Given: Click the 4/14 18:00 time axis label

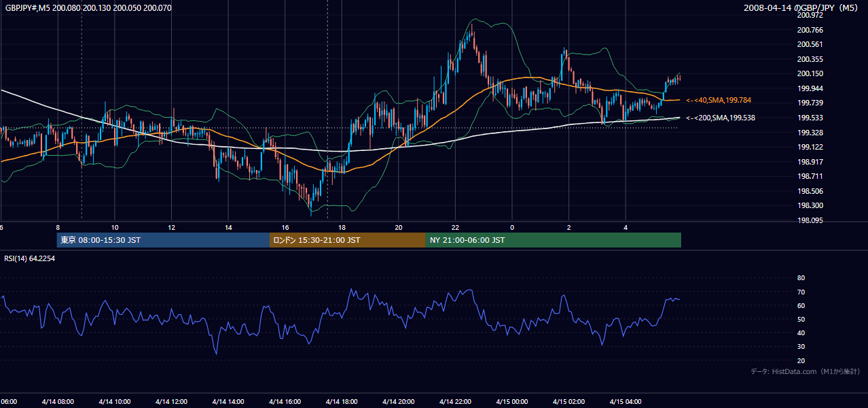Looking at the screenshot, I should click(x=342, y=402).
